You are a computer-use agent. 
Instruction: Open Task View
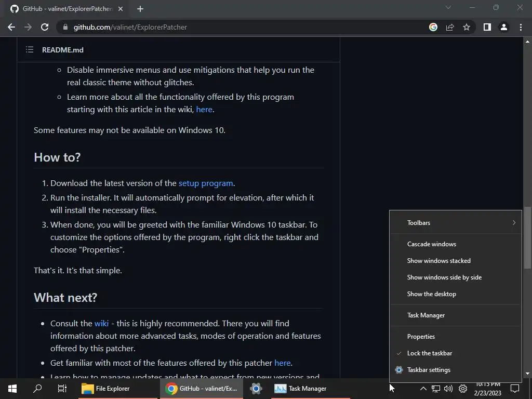[x=62, y=389]
